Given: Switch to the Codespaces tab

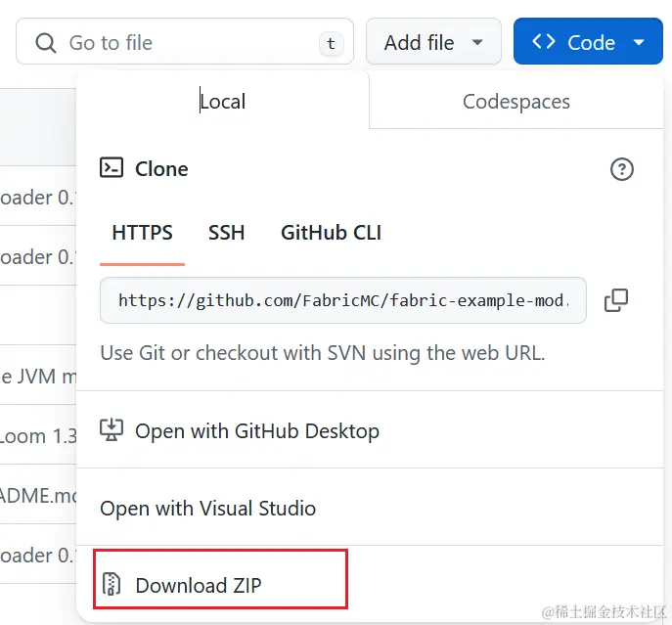Looking at the screenshot, I should 516,101.
